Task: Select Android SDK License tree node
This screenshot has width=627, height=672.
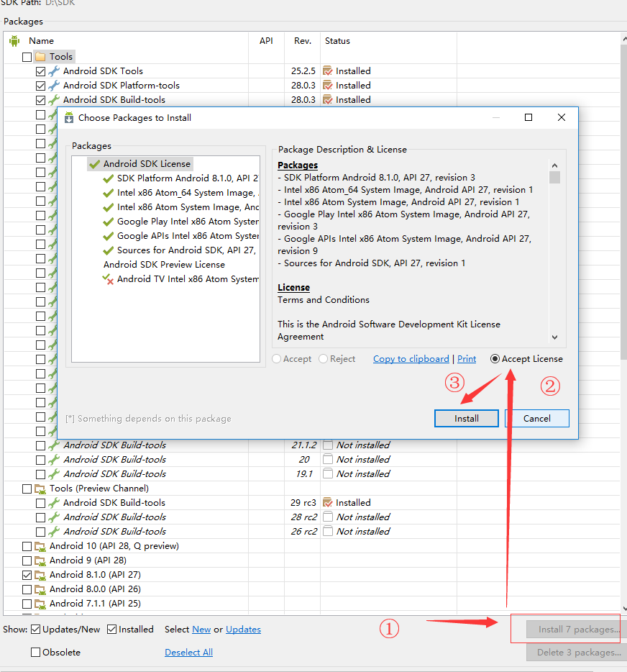Action: point(147,164)
